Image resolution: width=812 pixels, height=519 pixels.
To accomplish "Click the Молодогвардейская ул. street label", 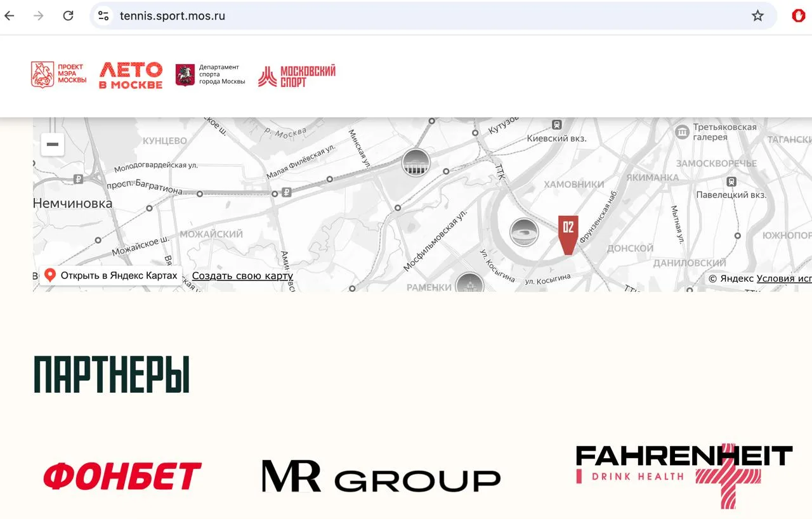I will (x=156, y=166).
